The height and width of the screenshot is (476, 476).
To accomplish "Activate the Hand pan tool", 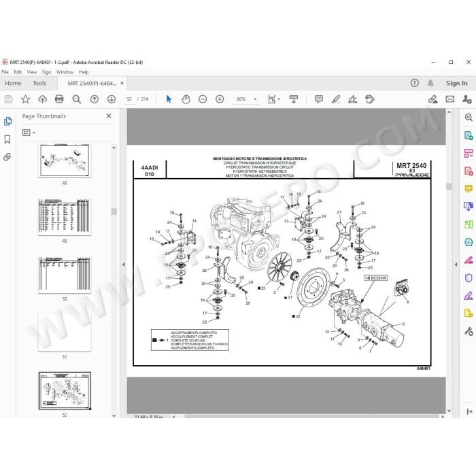I will pos(186,99).
